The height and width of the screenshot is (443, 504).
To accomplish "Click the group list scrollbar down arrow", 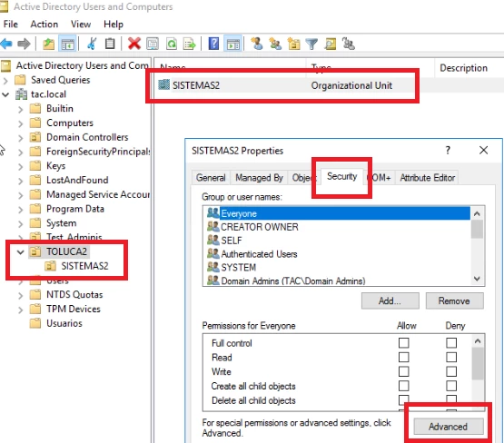I will (477, 279).
